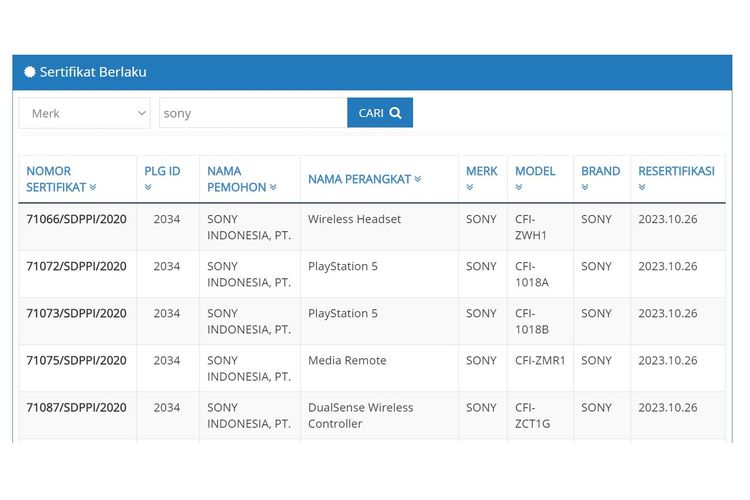750x500 pixels.
Task: Sort by MERK column header
Action: coord(482,179)
